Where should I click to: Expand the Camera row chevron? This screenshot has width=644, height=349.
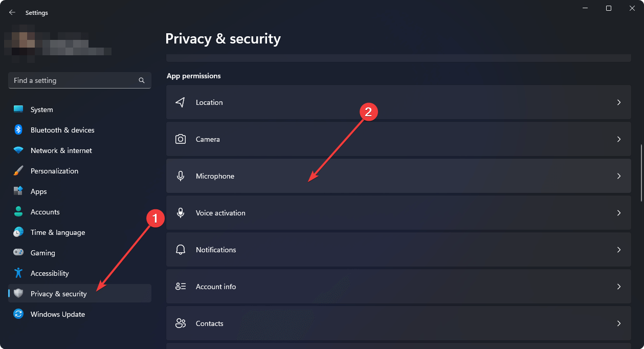[619, 139]
